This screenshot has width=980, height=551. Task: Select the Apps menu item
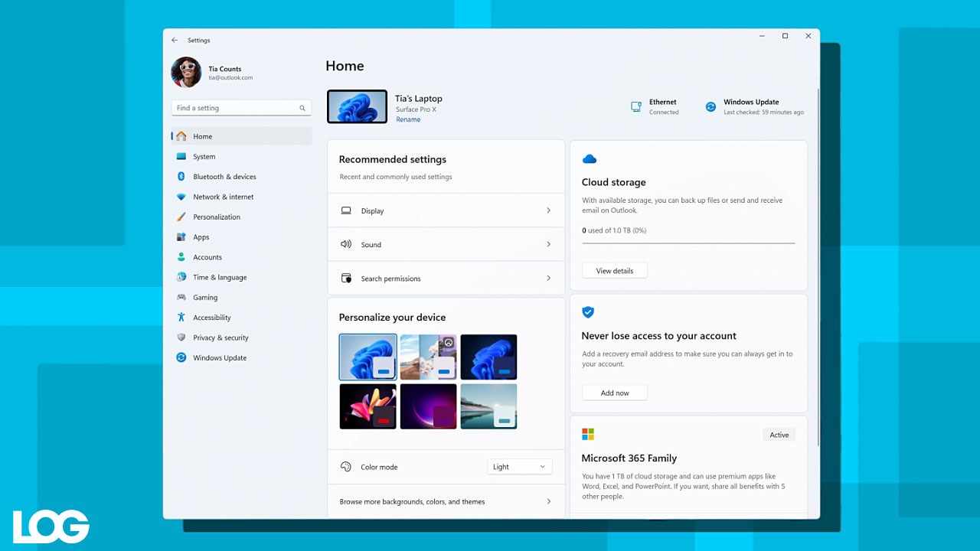pyautogui.click(x=241, y=237)
